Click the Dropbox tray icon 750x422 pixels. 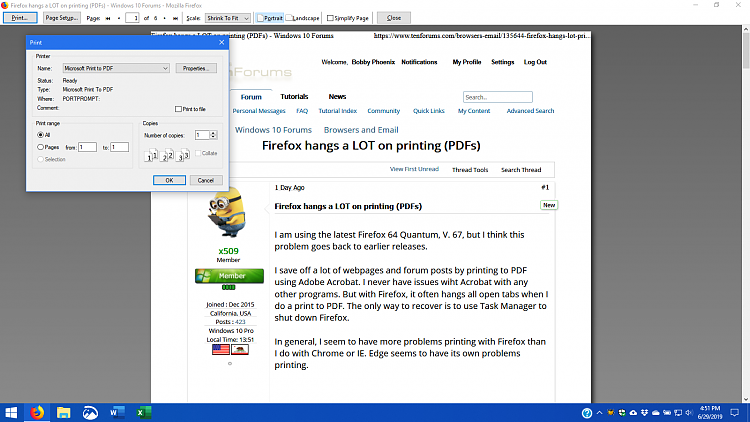[x=644, y=412]
